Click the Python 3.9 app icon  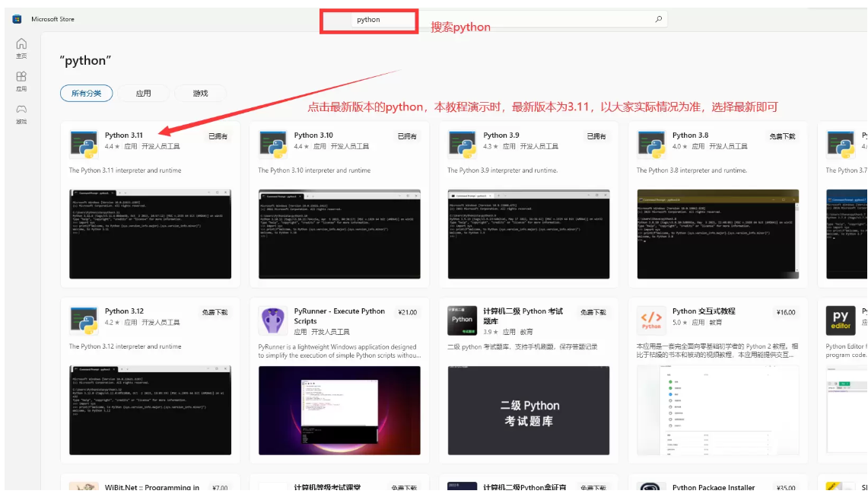[463, 143]
